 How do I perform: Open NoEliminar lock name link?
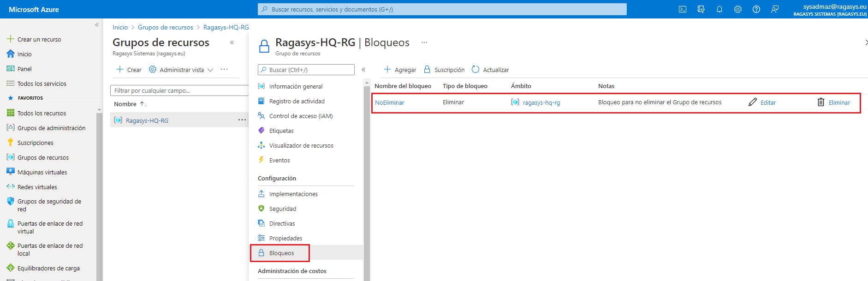389,102
